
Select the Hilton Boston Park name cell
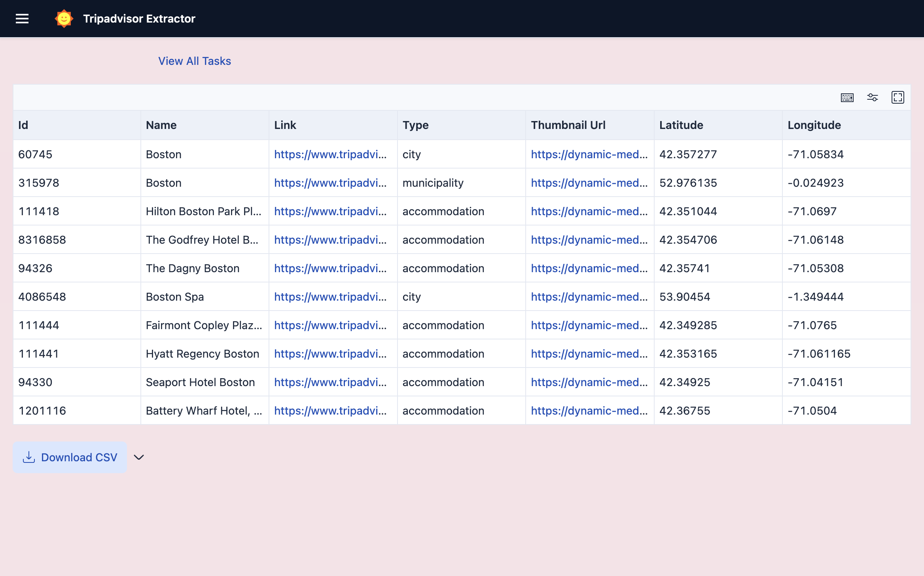pos(203,211)
